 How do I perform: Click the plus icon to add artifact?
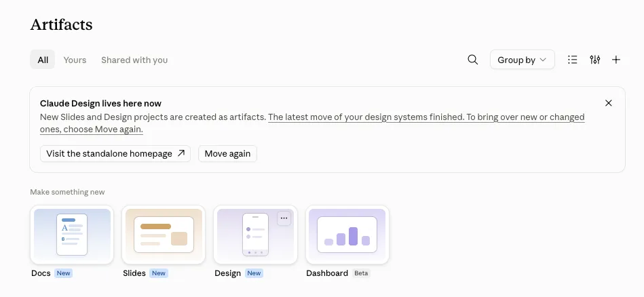coord(616,60)
